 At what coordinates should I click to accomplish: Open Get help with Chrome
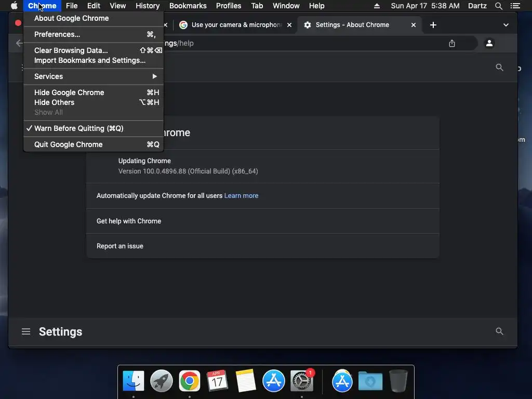263,221
